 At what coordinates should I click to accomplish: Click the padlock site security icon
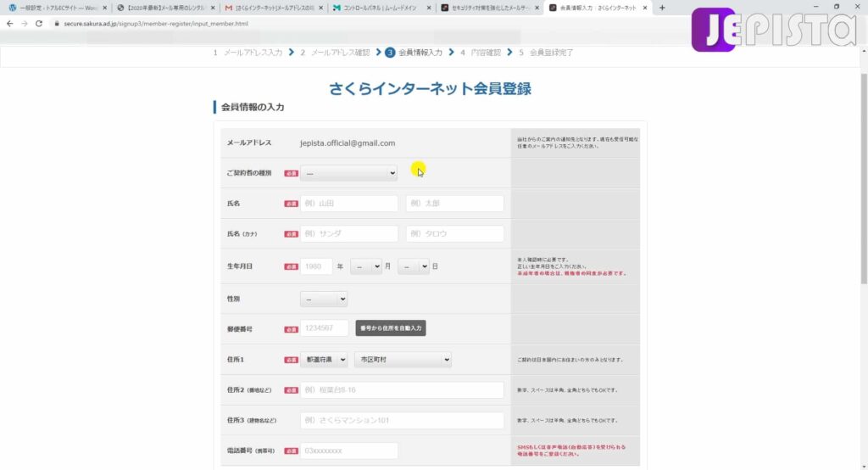[57, 24]
